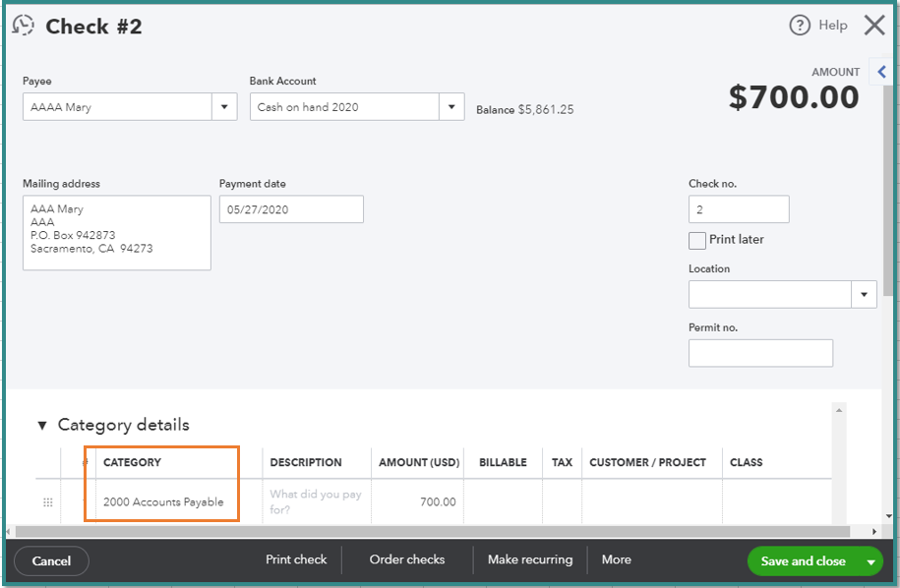The width and height of the screenshot is (900, 588).
Task: Select the AMOUNT (USD) column header
Action: [419, 462]
